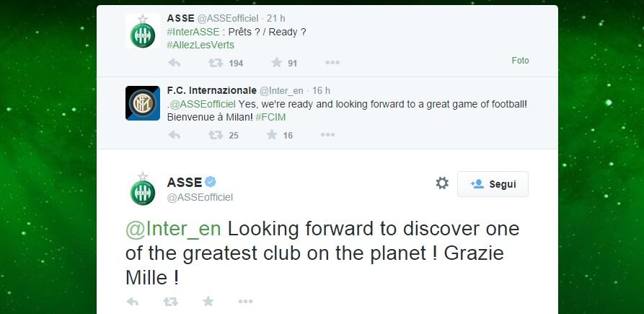Open more options on Internazionale tweet

(x=327, y=134)
